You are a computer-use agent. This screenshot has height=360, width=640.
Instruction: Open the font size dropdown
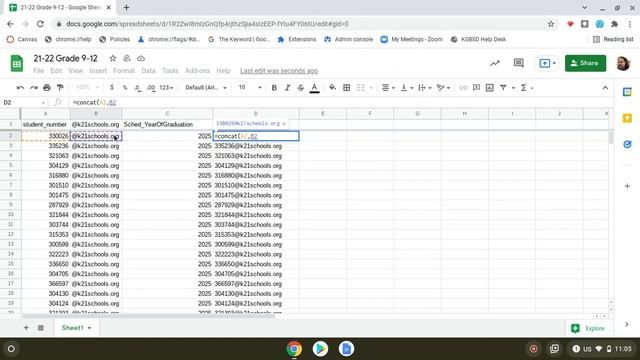click(x=250, y=88)
